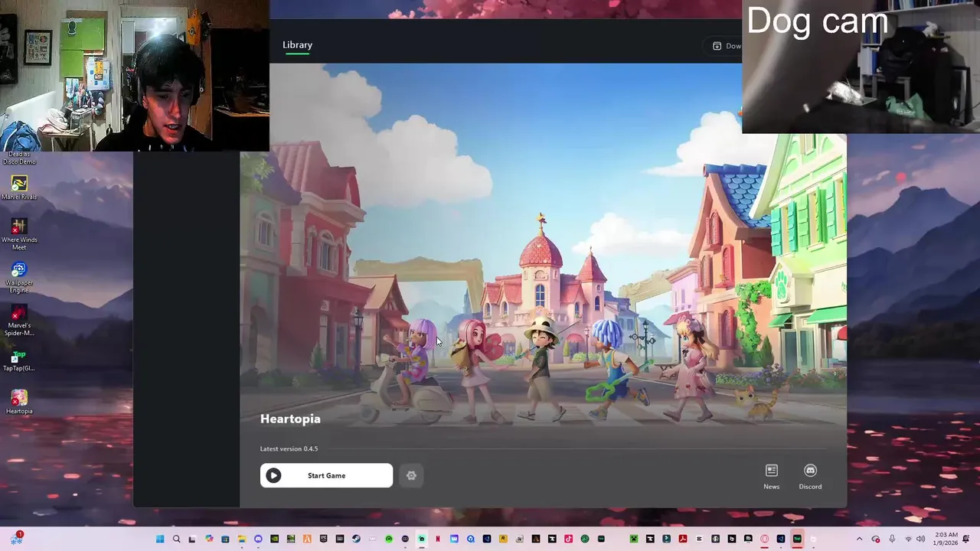Open the clock showing 2:03 AM
The width and height of the screenshot is (980, 551).
point(946,539)
